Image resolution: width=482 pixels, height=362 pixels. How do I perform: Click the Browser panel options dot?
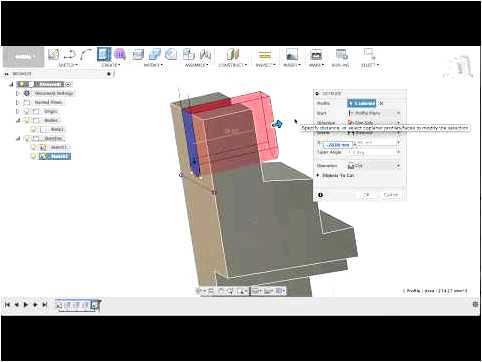pyautogui.click(x=109, y=74)
